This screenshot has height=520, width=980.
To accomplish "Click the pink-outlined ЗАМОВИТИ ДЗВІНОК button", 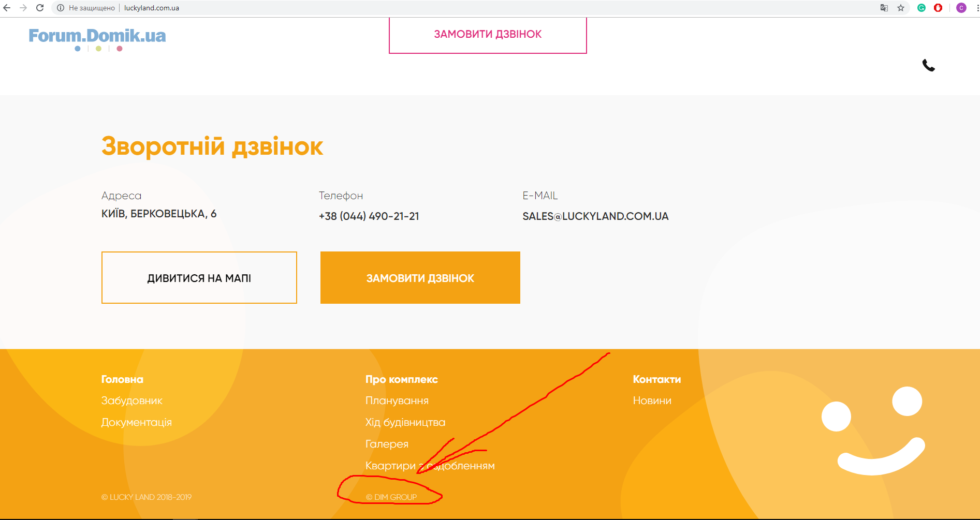I will [488, 35].
